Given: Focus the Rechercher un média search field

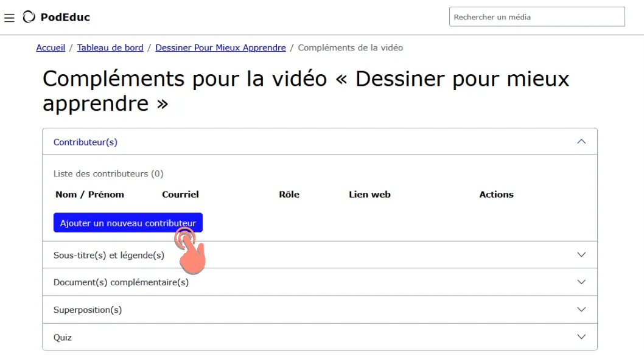Looking at the screenshot, I should 537,17.
